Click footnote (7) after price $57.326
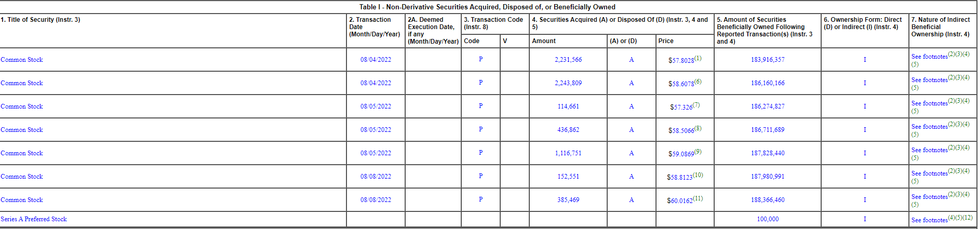 [x=696, y=105]
